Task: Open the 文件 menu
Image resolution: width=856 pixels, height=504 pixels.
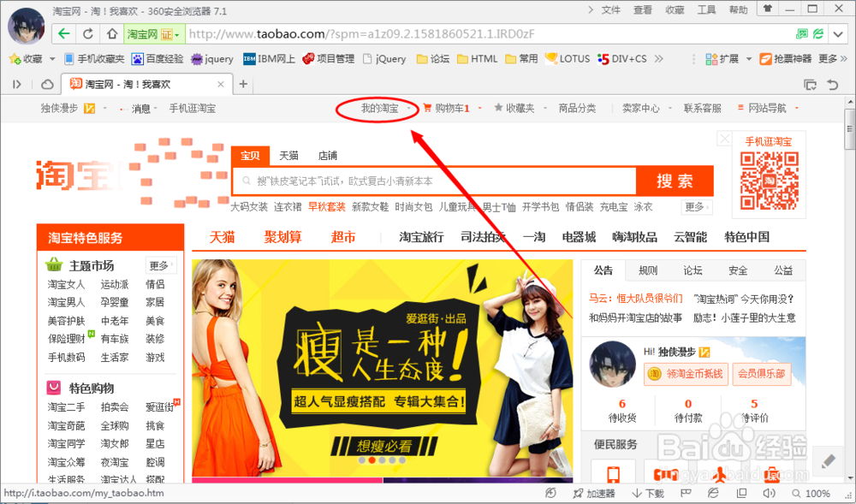Action: coord(612,9)
